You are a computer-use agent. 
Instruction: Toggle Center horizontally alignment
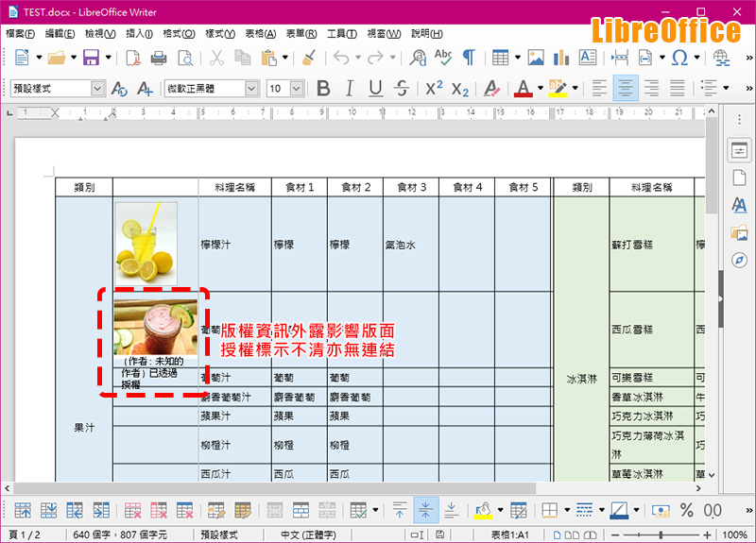pos(626,89)
